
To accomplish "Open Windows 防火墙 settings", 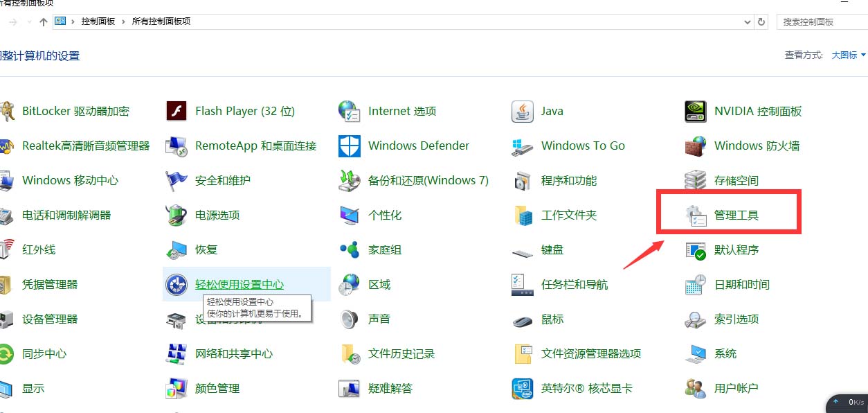I will coord(758,146).
